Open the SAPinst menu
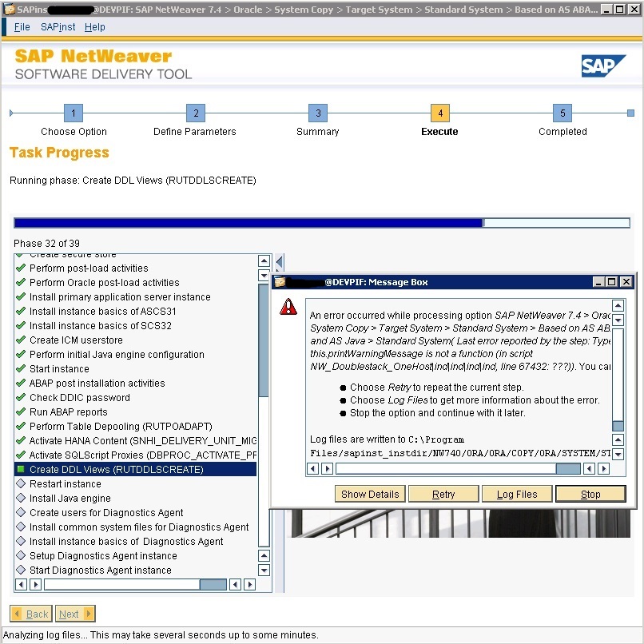Image resolution: width=644 pixels, height=644 pixels. [x=58, y=27]
